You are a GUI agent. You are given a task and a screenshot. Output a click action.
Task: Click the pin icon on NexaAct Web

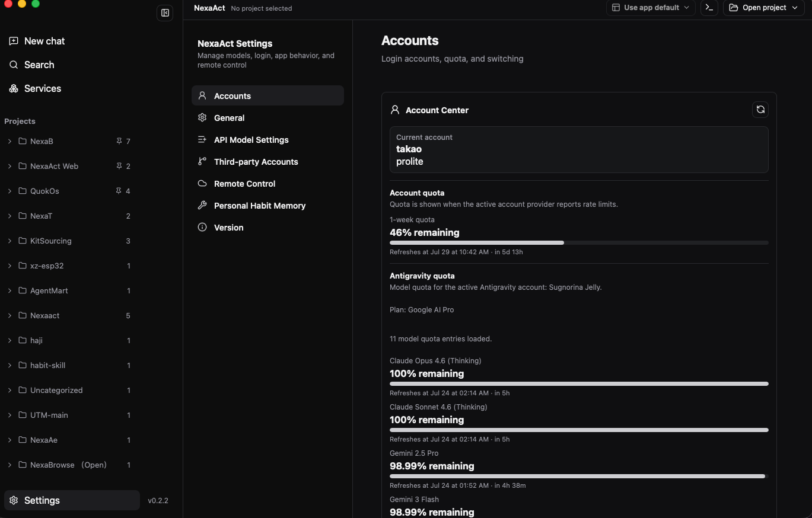tap(119, 166)
